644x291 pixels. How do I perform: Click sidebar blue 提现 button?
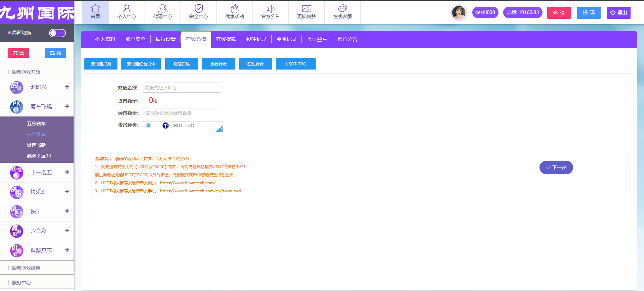pos(55,53)
